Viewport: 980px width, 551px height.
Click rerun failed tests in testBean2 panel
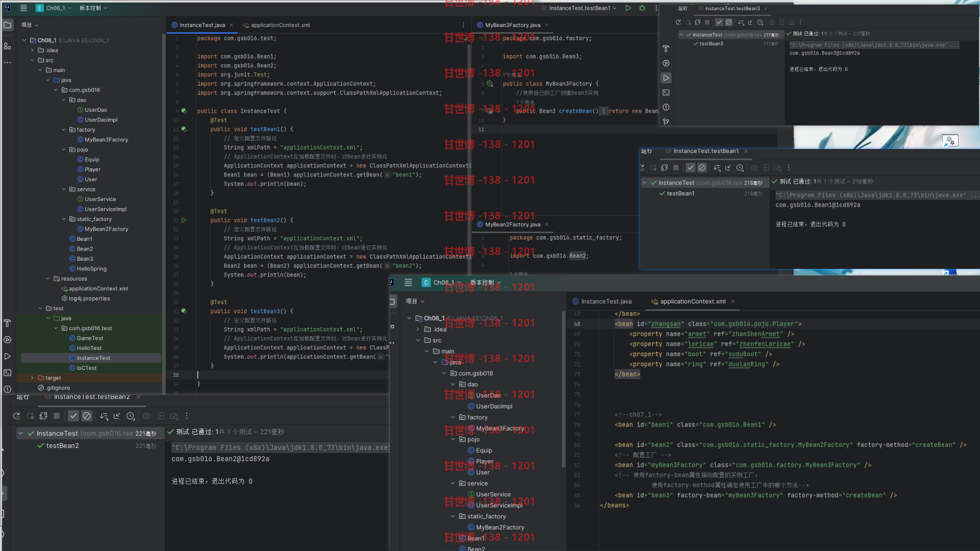(30, 416)
